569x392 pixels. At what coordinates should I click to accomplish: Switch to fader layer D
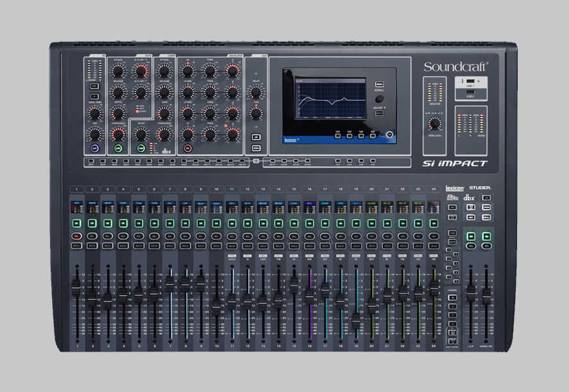452,324
